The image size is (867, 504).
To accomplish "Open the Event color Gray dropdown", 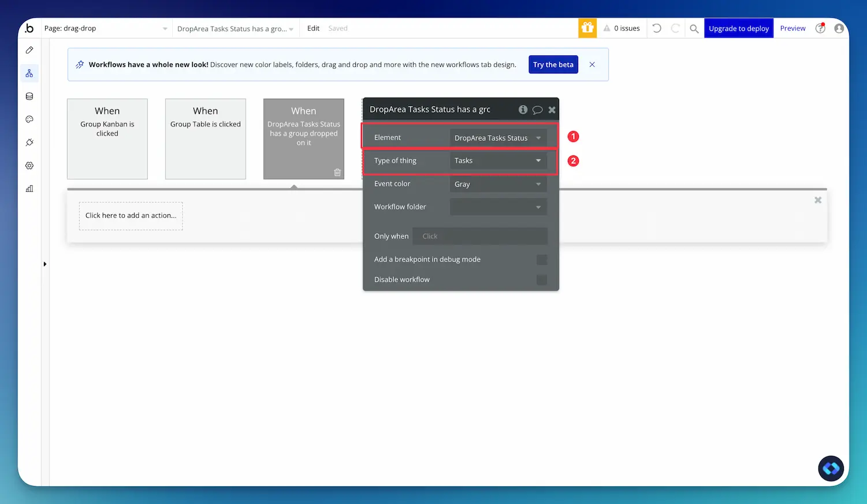I will [498, 184].
